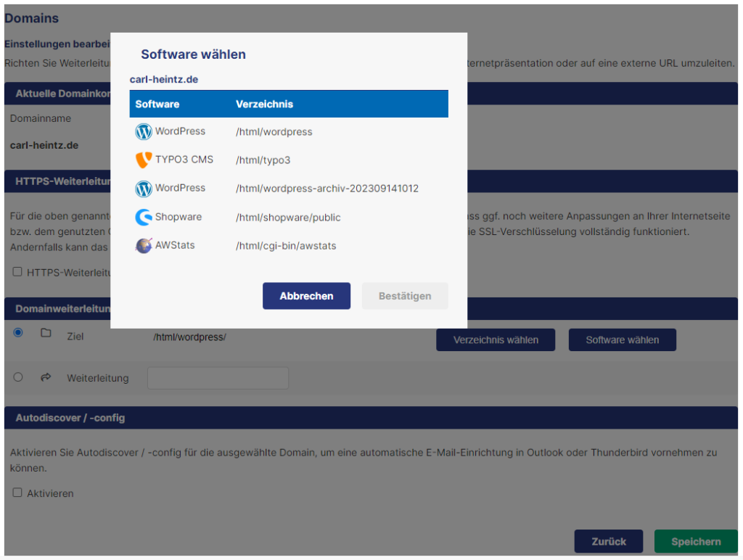Click the carl-heintz.de domain name under Domainname

click(44, 146)
